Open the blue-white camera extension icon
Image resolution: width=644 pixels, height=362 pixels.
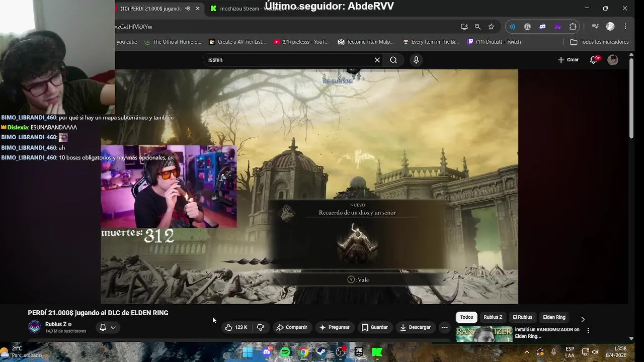tap(542, 27)
